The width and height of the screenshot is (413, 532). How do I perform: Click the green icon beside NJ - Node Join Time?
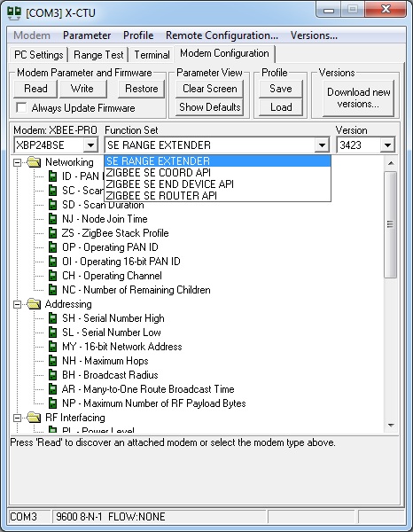(53, 219)
